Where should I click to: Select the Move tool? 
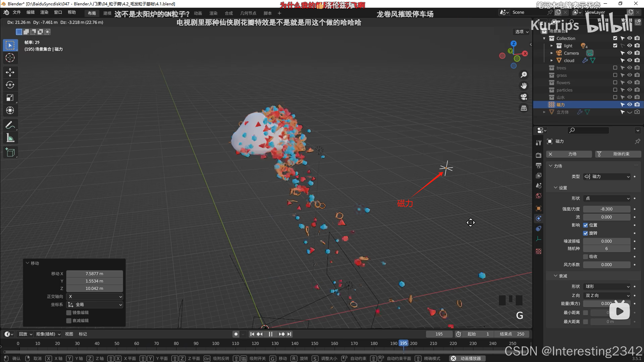[10, 72]
